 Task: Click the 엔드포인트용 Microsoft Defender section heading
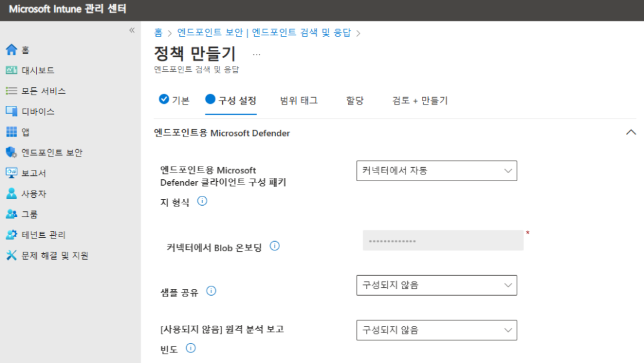tap(222, 133)
